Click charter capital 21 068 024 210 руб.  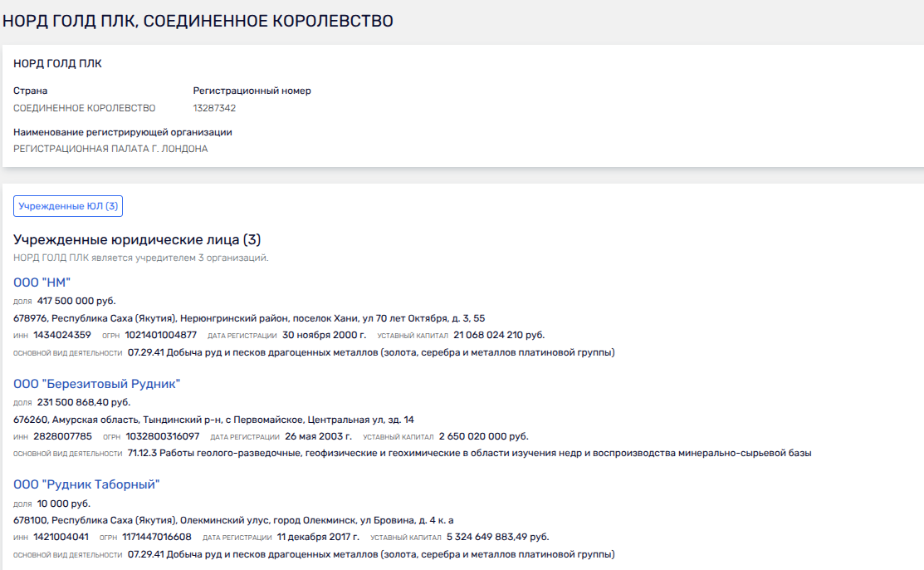tap(499, 336)
